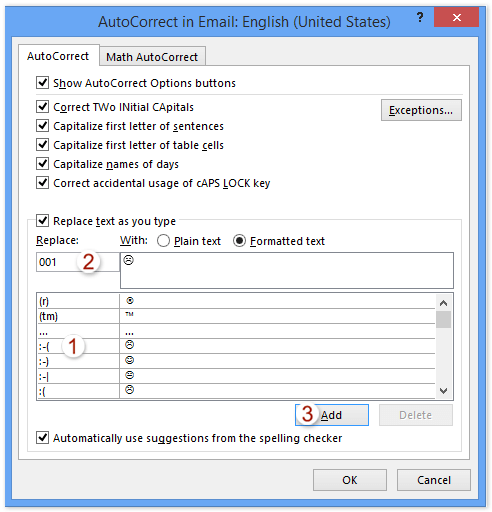Close the AutoCorrect dialog with X
The image size is (492, 512).
(x=456, y=17)
